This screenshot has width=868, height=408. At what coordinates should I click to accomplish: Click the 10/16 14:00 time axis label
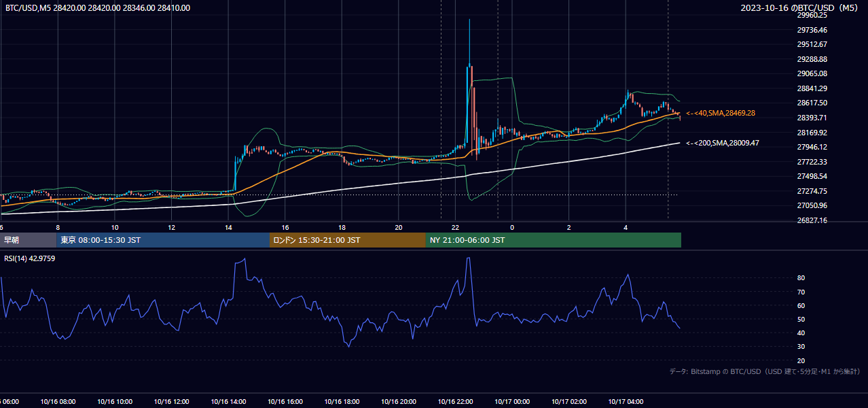(228, 402)
